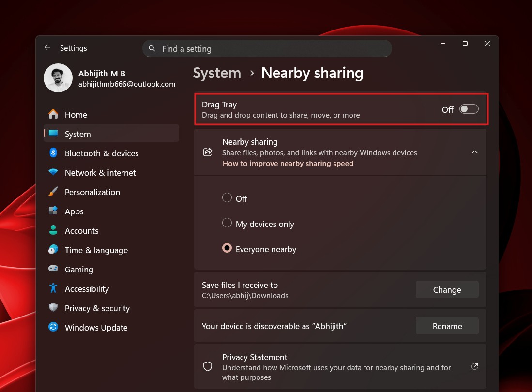Open Personalization via the brush icon
The width and height of the screenshot is (532, 392).
click(53, 192)
